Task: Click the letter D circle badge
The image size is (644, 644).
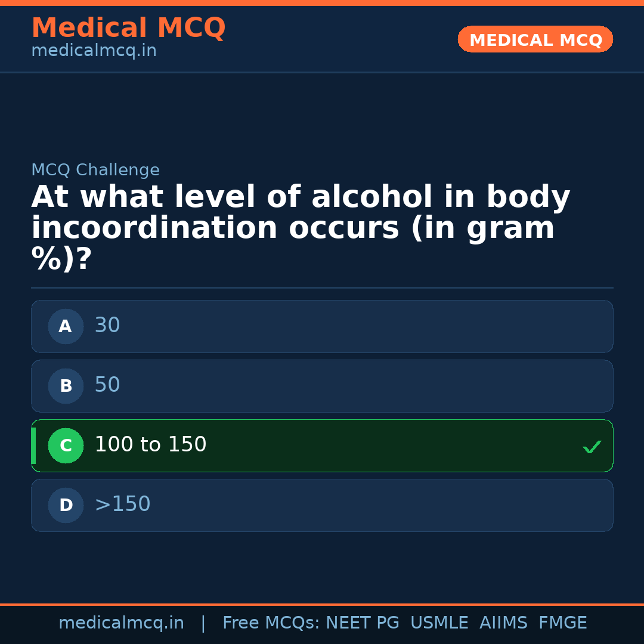Action: [66, 505]
